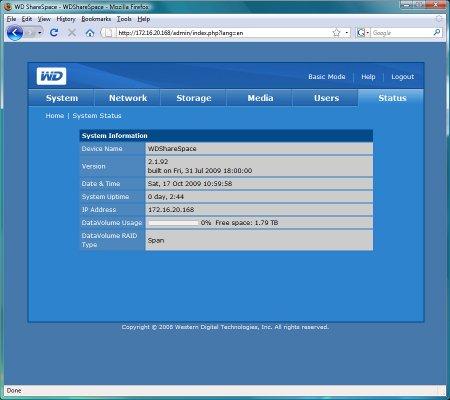Image resolution: width=450 pixels, height=400 pixels.
Task: Open the search engine selector dropdown
Action: (363, 33)
